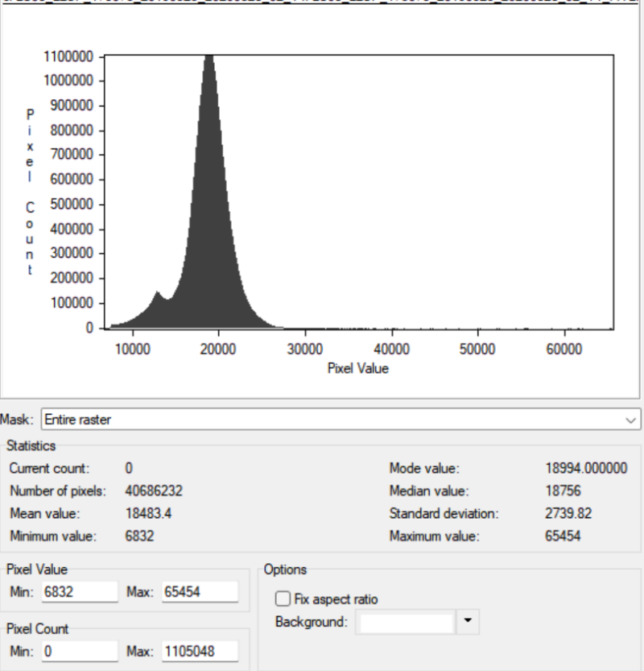Image resolution: width=644 pixels, height=671 pixels.
Task: Click the 500000 y-axis tick label
Action: click(x=72, y=204)
